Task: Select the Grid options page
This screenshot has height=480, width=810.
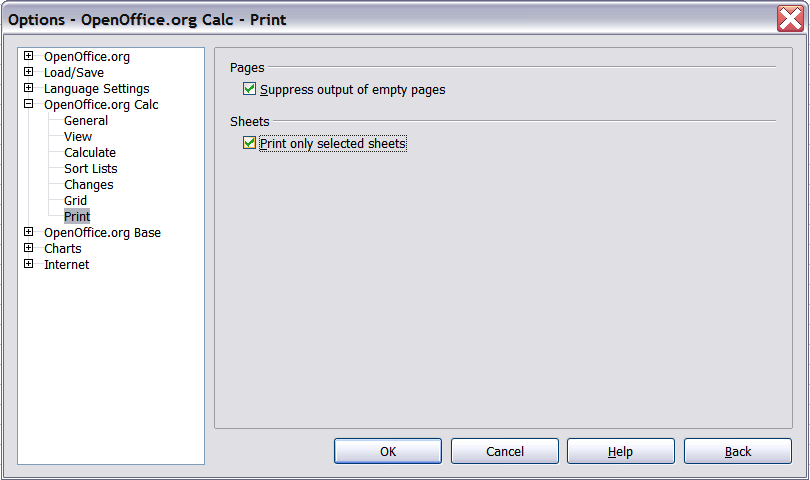Action: point(75,201)
